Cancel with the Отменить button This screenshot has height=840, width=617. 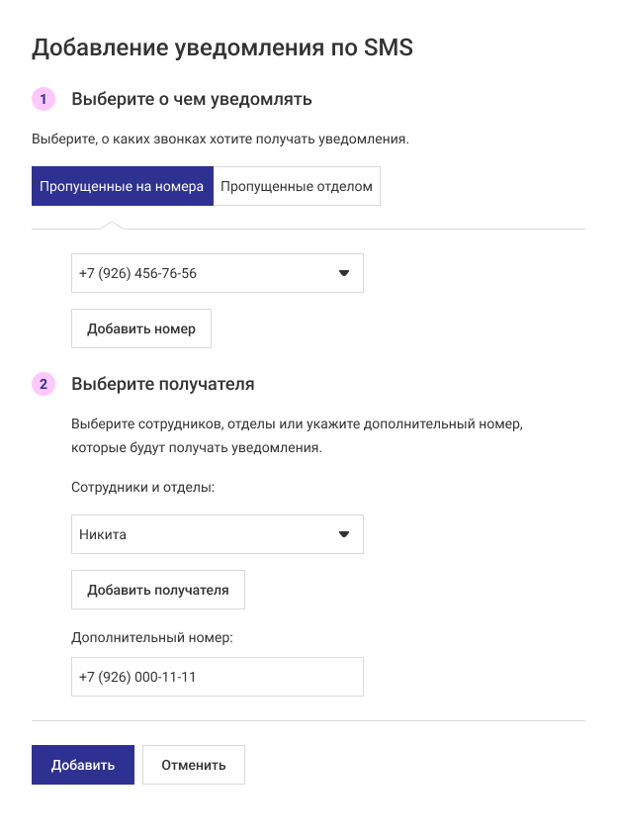(x=194, y=765)
